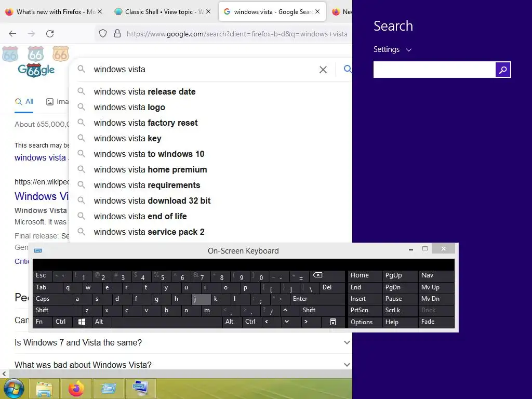Select suggestion 'windows vista factory reset'

[145, 123]
